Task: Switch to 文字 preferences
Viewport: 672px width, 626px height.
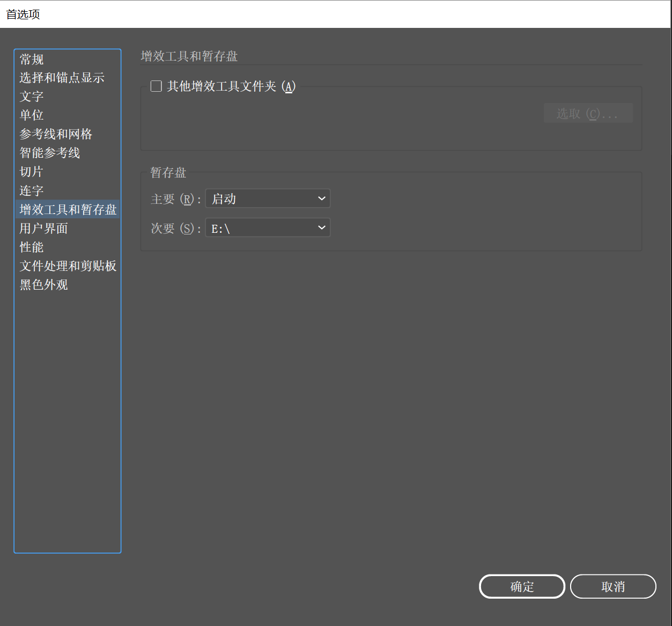Action: [x=67, y=97]
